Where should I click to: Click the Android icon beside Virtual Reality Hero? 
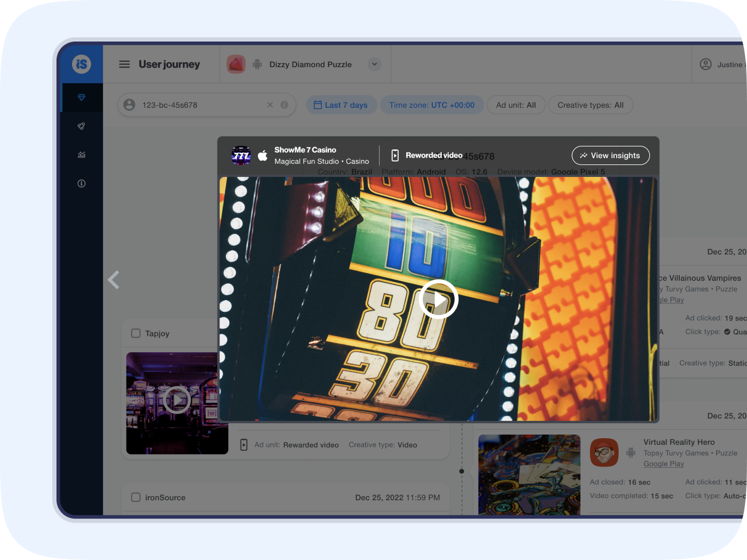(631, 452)
